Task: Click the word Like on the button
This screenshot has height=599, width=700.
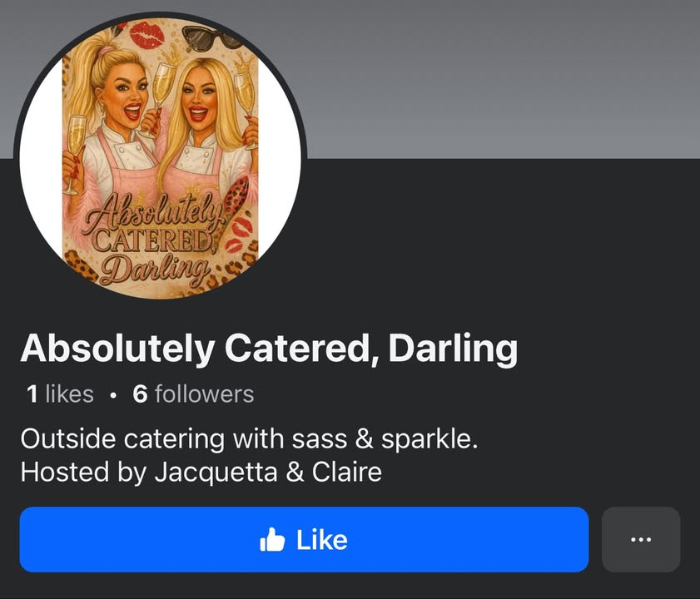Action: point(322,540)
